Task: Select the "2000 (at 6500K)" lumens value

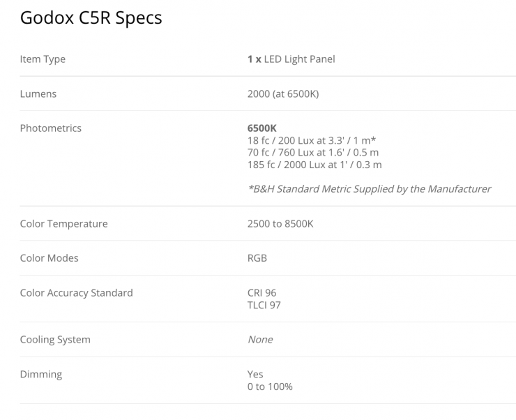Action: click(282, 93)
